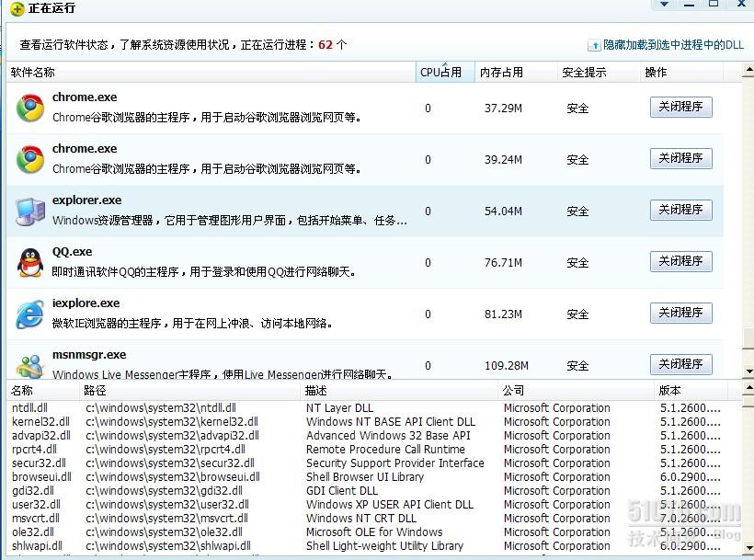Select kernel32.dll in the DLL list
Viewport: 754px width, 560px height.
[x=40, y=421]
